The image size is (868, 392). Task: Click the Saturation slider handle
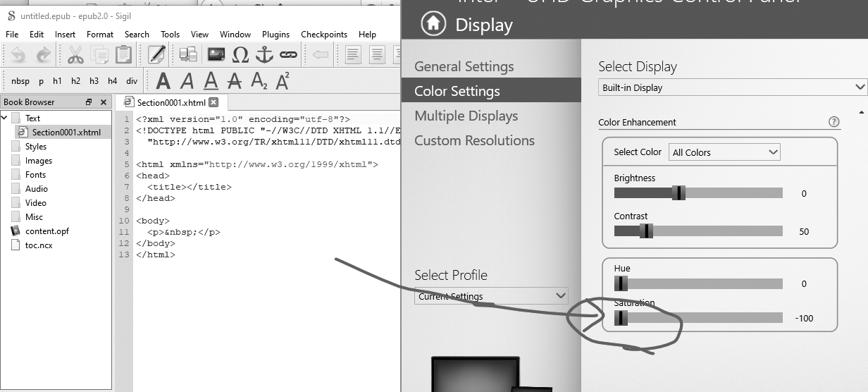[x=621, y=318]
